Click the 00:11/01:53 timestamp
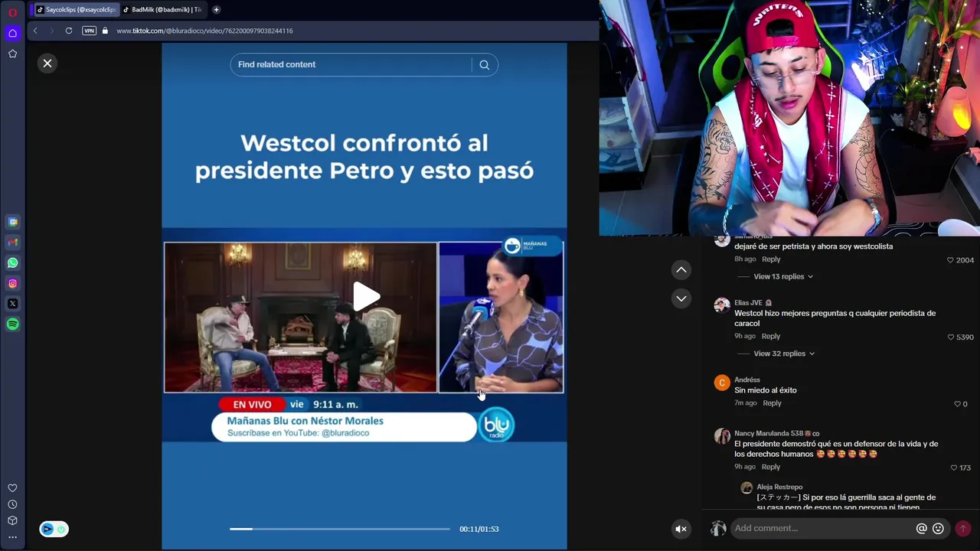The image size is (980, 551). pyautogui.click(x=479, y=529)
